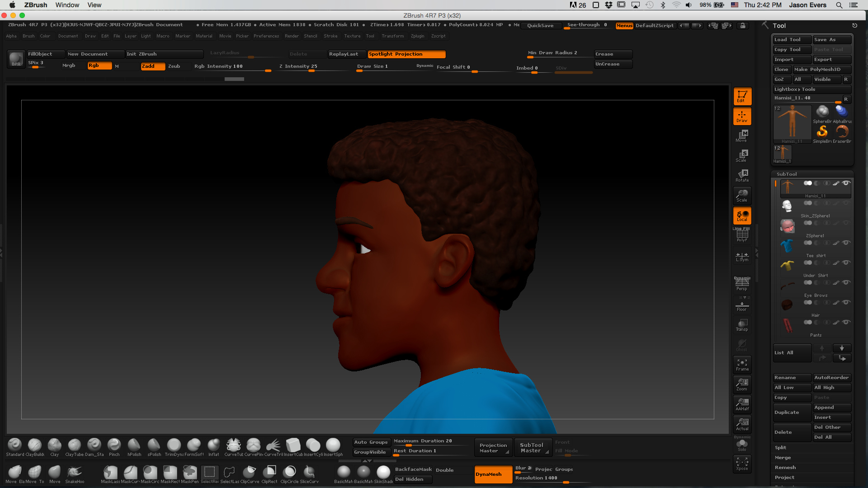The width and height of the screenshot is (868, 488).
Task: Apply the SkinShade material
Action: tap(383, 474)
